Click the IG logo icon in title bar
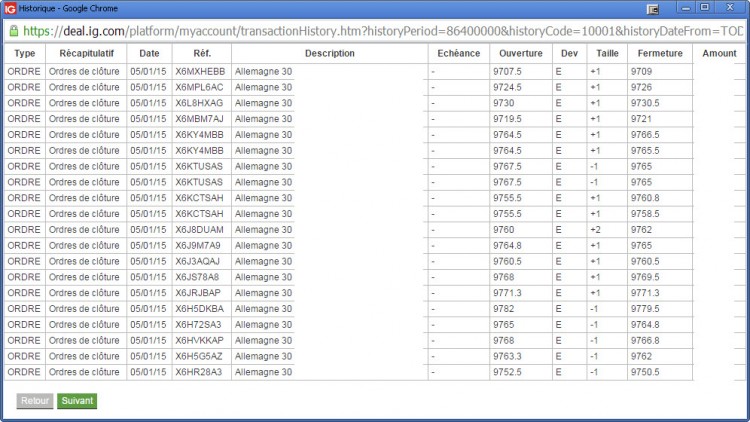This screenshot has width=750, height=422. pyautogui.click(x=10, y=8)
